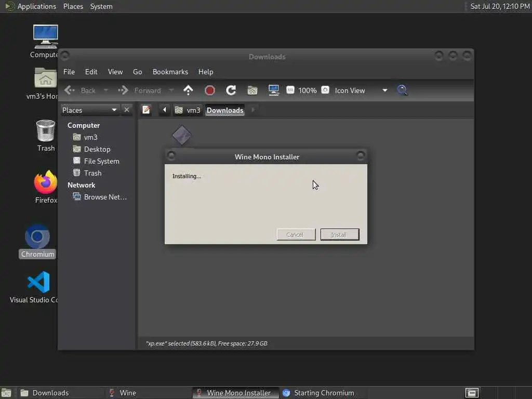Click the path bar right scroll arrow
This screenshot has width=532, height=399.
(x=253, y=110)
